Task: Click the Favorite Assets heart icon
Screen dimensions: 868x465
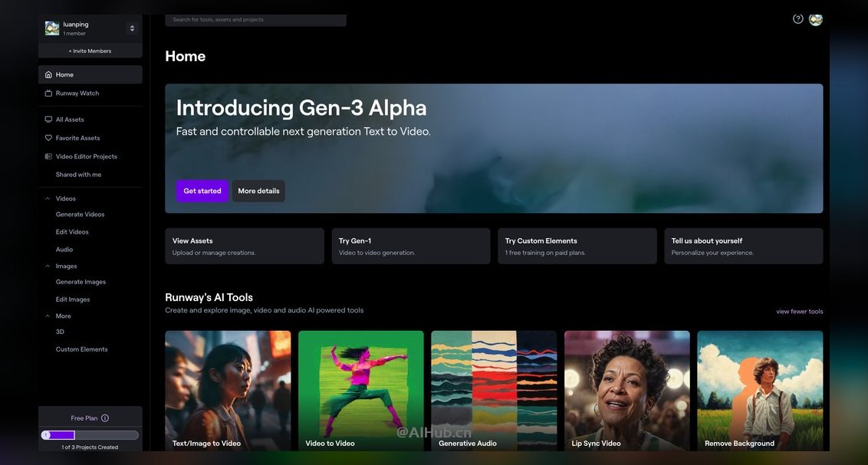Action: (x=48, y=138)
